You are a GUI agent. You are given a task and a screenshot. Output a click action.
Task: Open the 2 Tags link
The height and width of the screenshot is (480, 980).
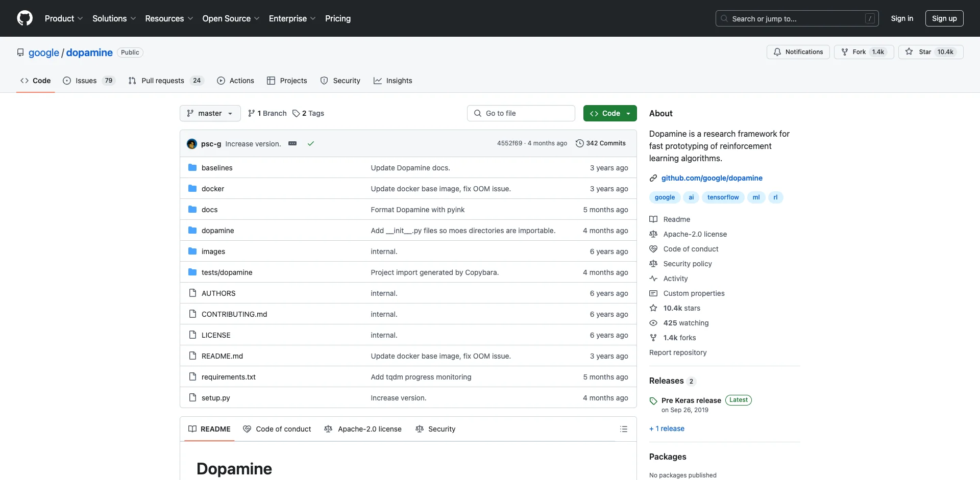pos(308,113)
